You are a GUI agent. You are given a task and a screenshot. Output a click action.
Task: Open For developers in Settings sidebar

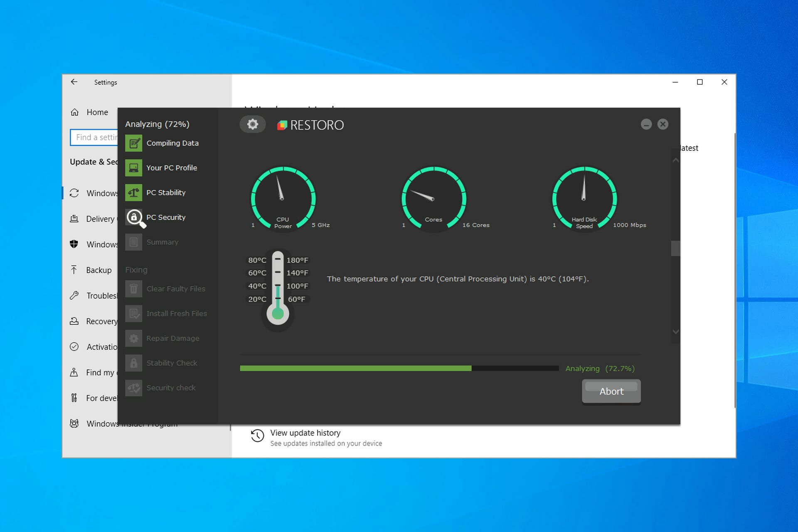pos(93,398)
